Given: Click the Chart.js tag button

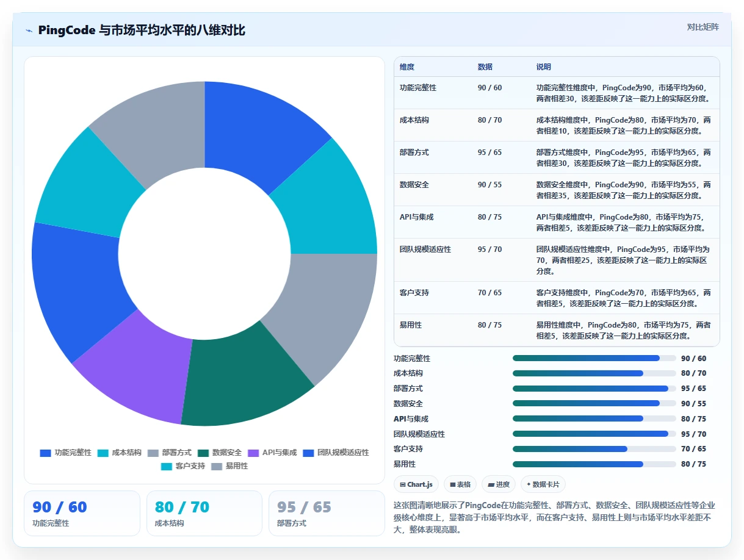Looking at the screenshot, I should click(x=416, y=484).
